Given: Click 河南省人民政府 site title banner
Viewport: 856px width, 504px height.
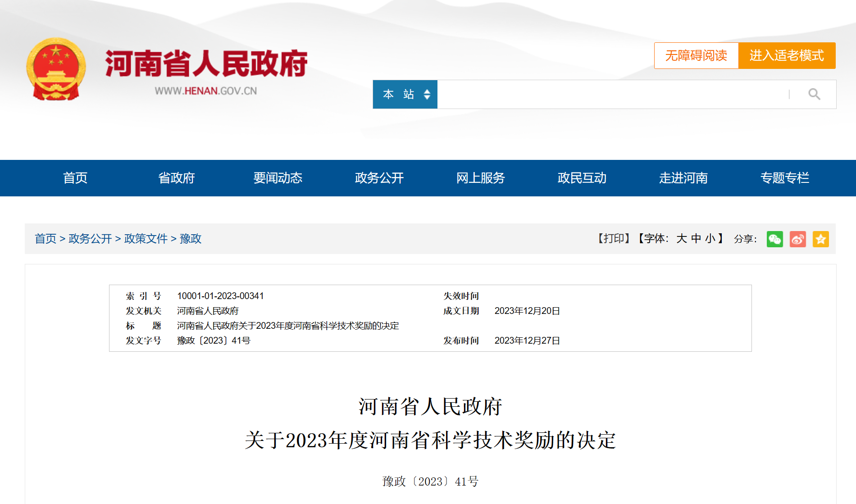Looking at the screenshot, I should tap(206, 64).
